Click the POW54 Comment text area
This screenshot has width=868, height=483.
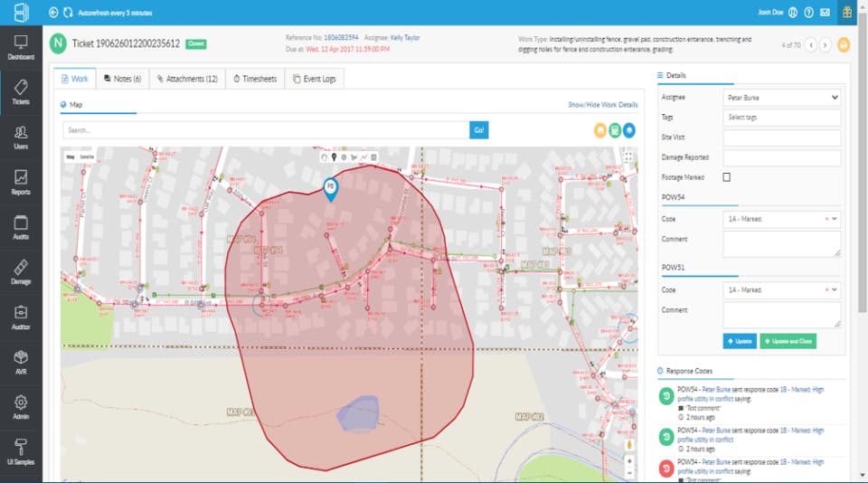[781, 243]
